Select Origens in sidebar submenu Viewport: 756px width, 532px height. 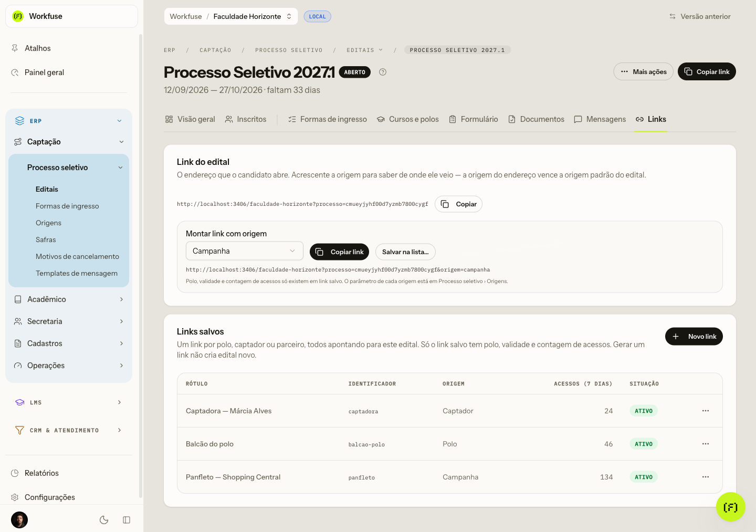[x=48, y=223]
